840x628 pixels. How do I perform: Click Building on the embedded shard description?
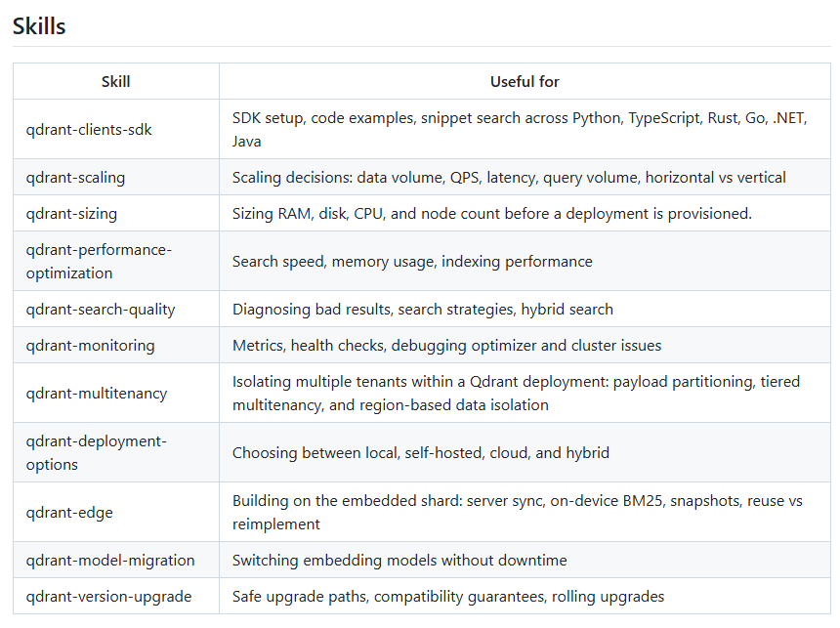[x=525, y=512]
